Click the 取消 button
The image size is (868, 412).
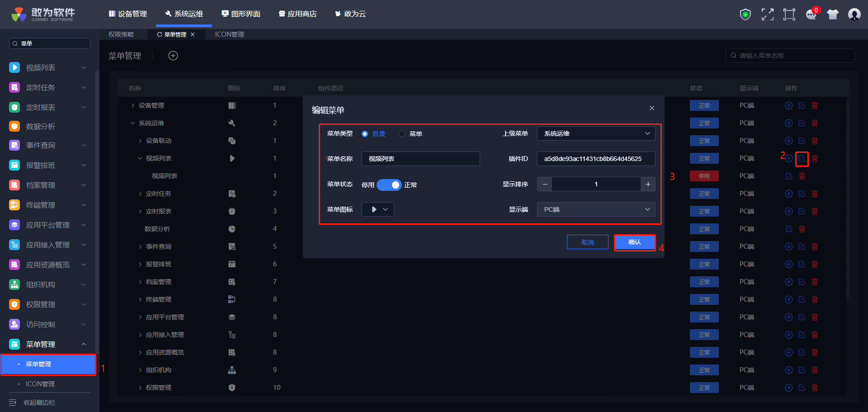[x=587, y=242]
